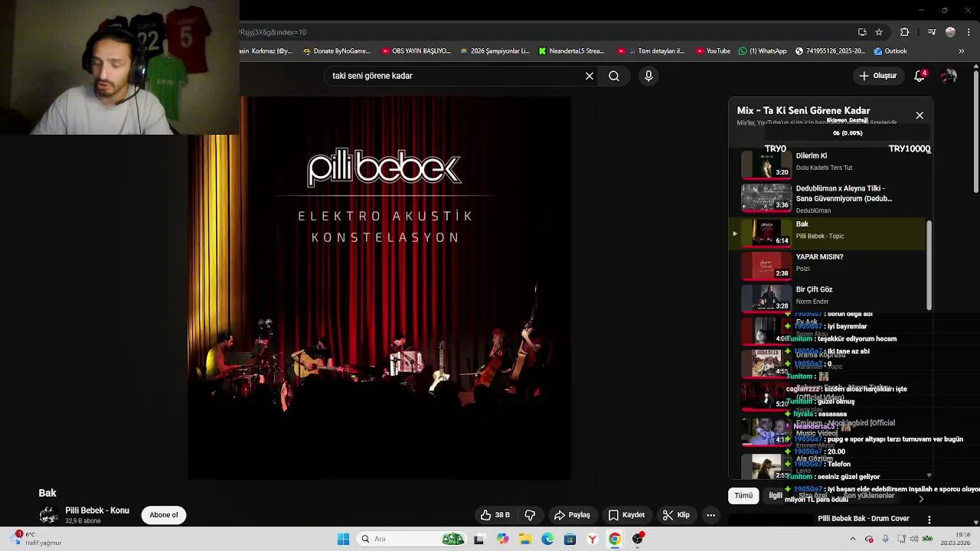980x551 pixels.
Task: Share the video via Paylaş
Action: click(x=572, y=515)
